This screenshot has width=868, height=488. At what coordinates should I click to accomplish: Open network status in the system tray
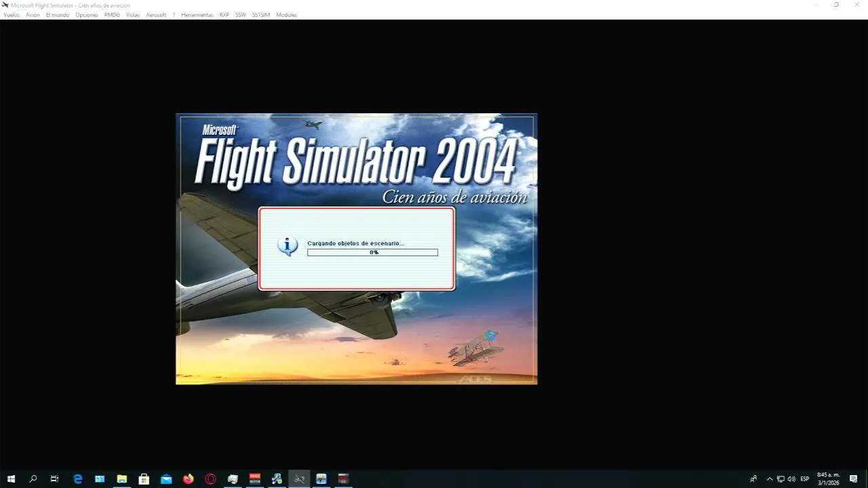(781, 479)
